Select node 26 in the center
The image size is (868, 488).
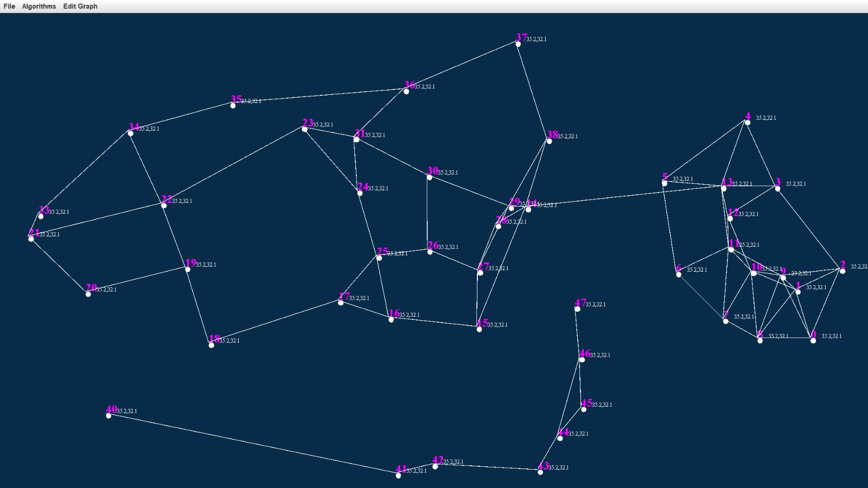[430, 251]
